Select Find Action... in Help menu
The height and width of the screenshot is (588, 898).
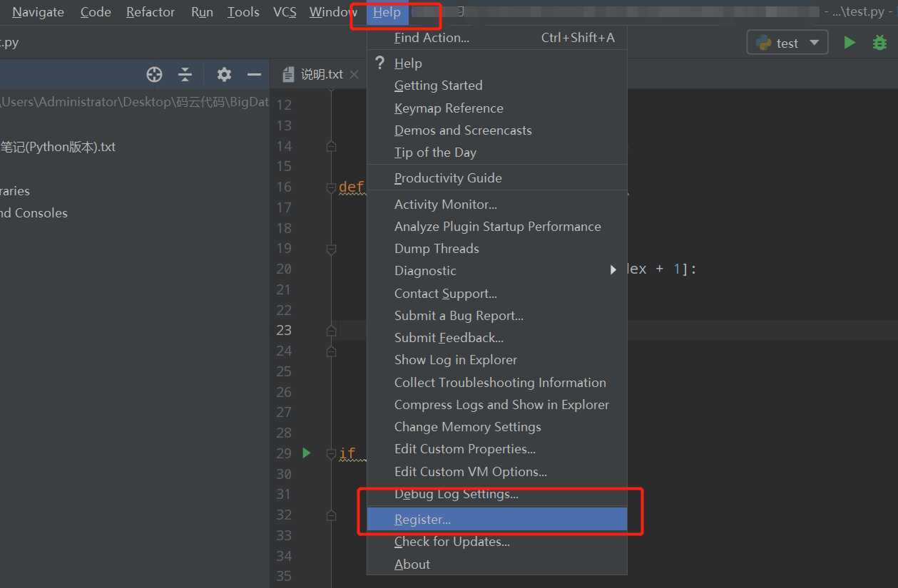(x=497, y=38)
